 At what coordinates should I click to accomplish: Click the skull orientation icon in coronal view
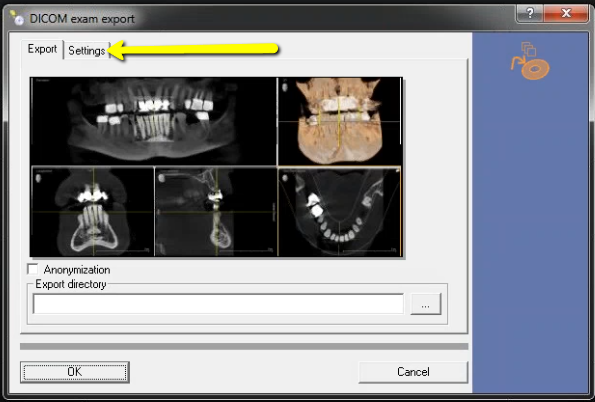click(x=38, y=178)
